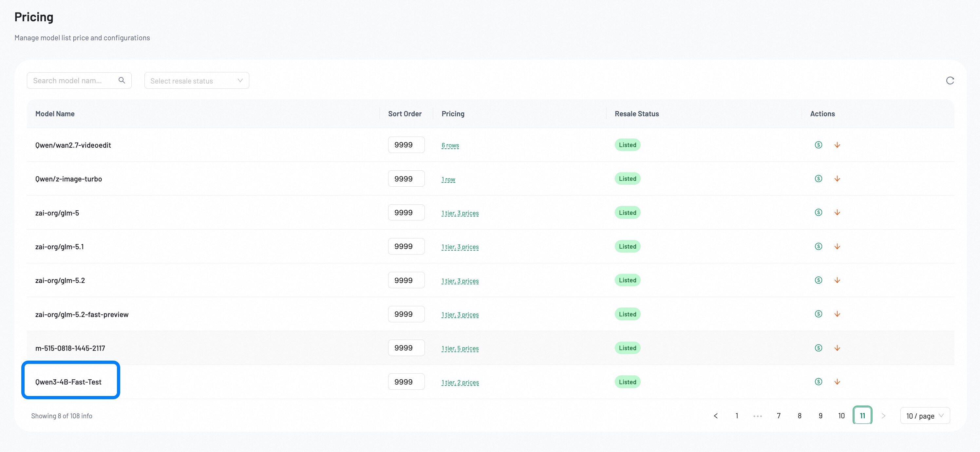
Task: Click down arrow for m-515-0818-1445-2117
Action: (837, 348)
